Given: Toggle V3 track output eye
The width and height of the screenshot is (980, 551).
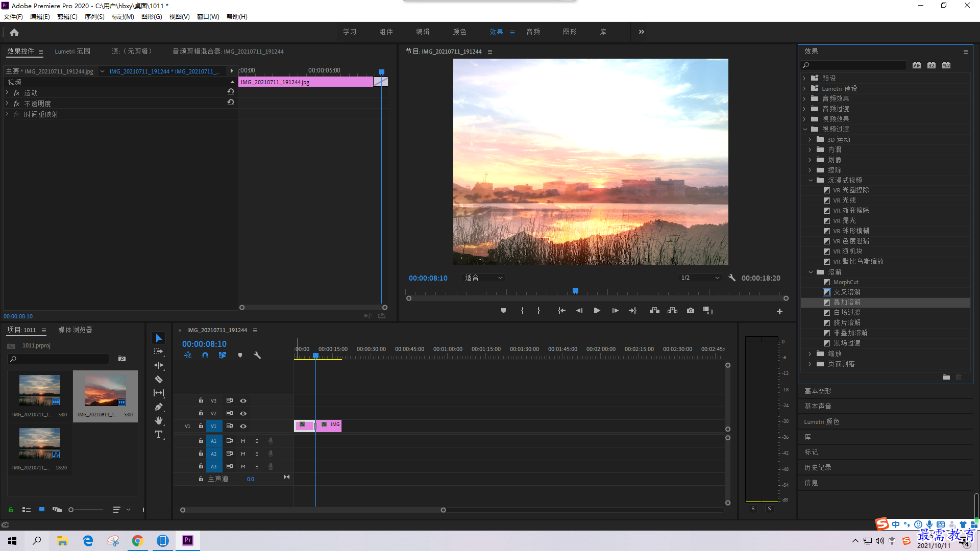Looking at the screenshot, I should point(243,400).
